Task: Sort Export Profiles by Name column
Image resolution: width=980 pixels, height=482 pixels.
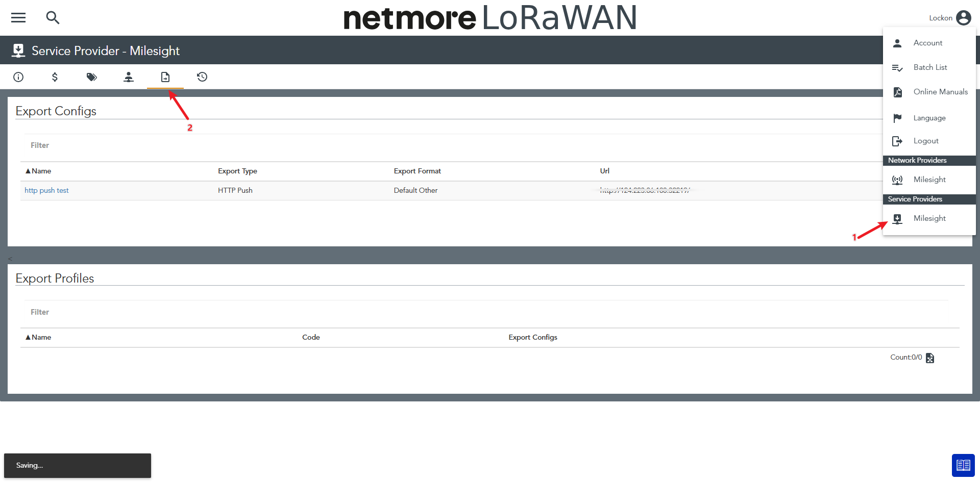Action: click(38, 337)
